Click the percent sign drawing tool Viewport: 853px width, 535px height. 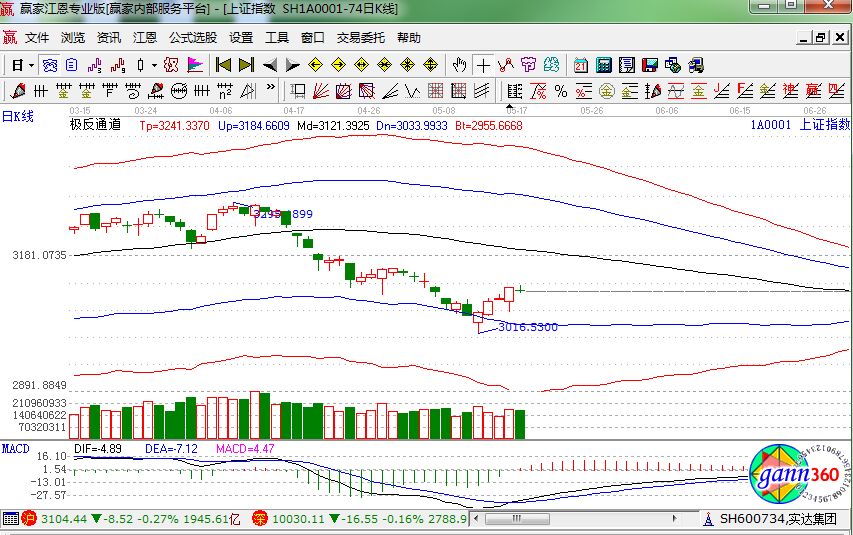pyautogui.click(x=560, y=91)
